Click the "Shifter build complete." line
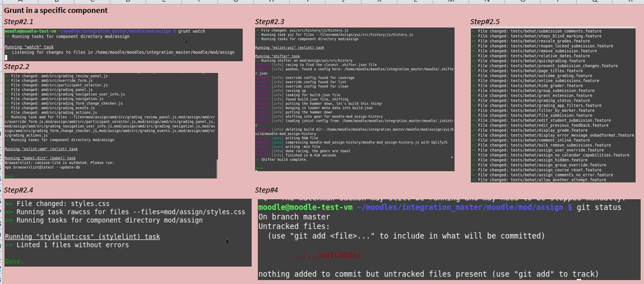The image size is (644, 284). [282, 160]
